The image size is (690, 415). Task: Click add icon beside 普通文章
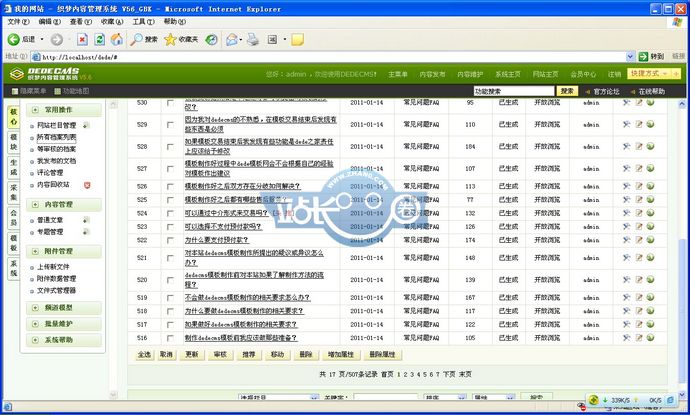(86, 220)
